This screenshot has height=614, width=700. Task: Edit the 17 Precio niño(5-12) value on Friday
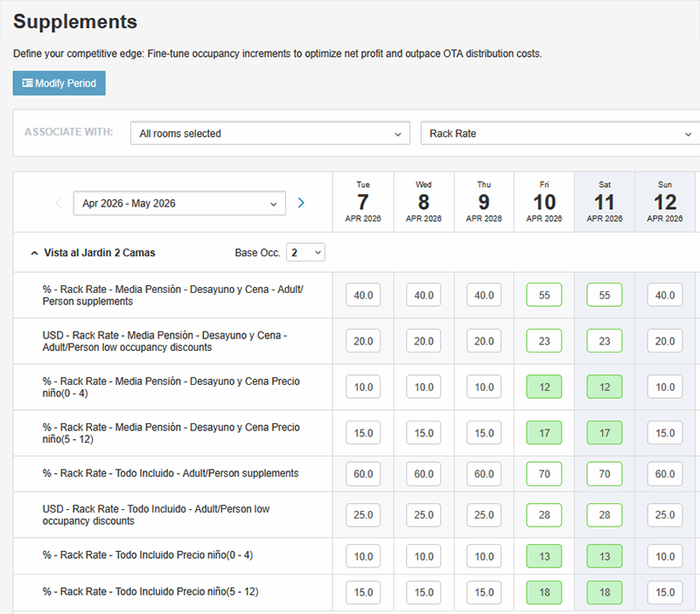(543, 432)
